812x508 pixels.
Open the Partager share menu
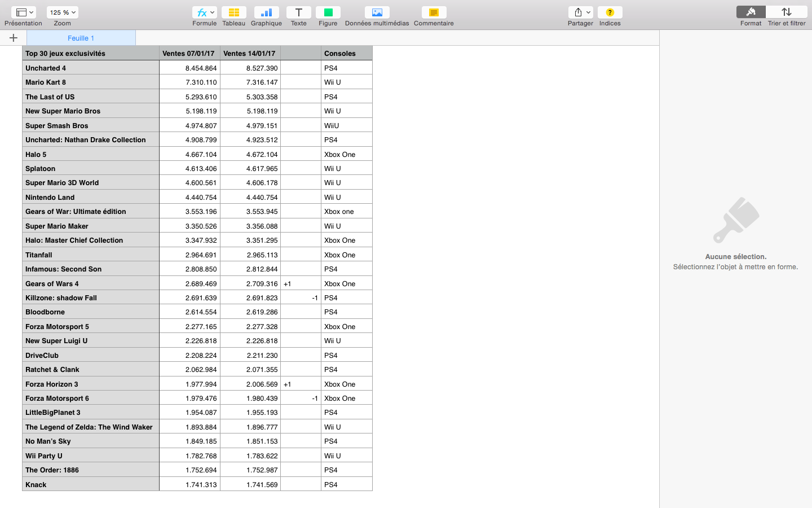[x=580, y=12]
